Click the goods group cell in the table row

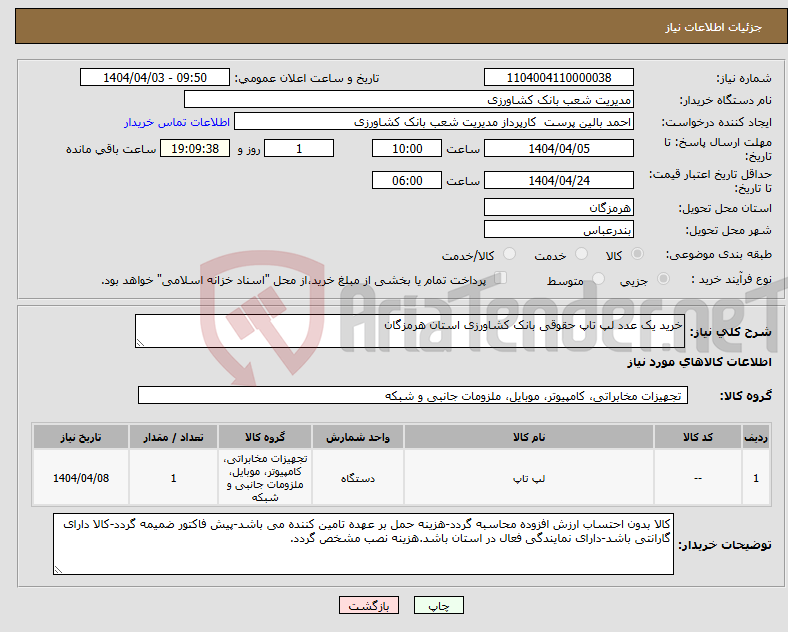pos(265,478)
